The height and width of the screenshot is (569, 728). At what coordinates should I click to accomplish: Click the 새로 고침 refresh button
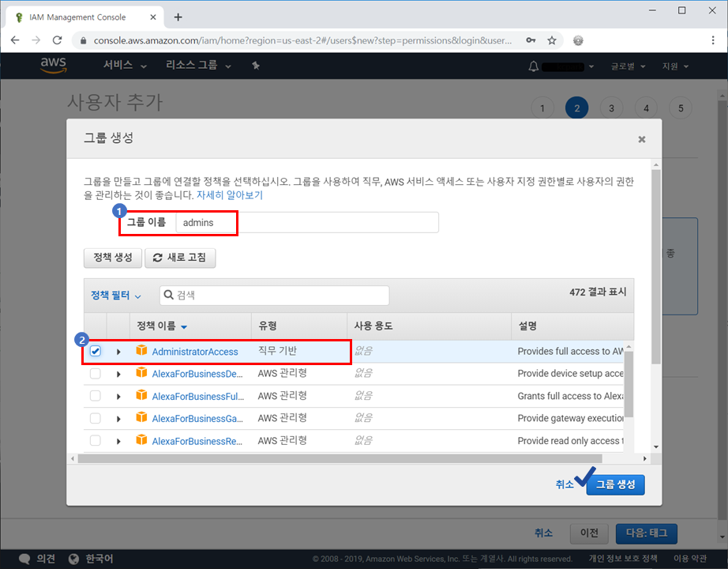coord(180,258)
